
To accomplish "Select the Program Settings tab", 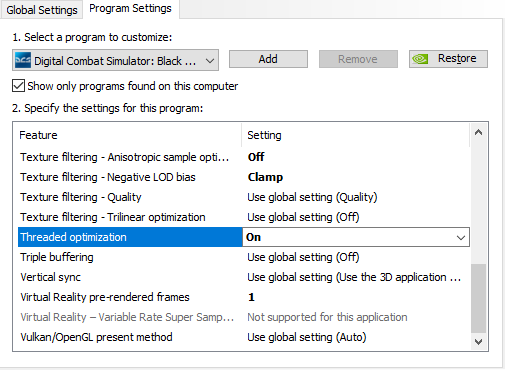I will (130, 9).
